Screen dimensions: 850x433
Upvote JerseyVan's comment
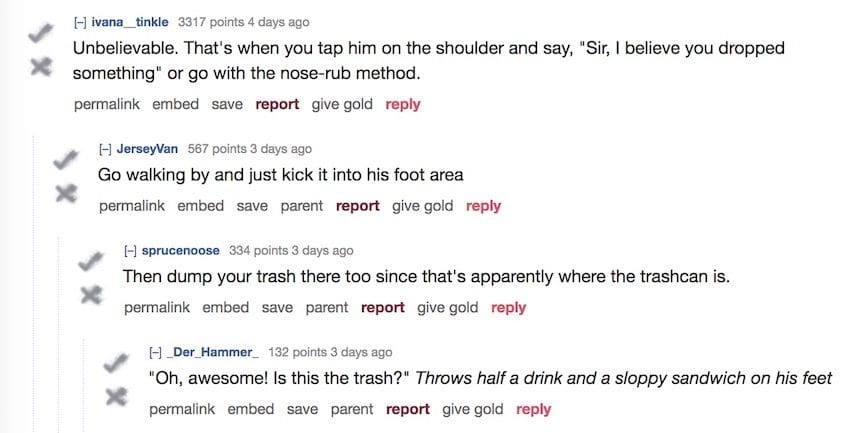[65, 159]
